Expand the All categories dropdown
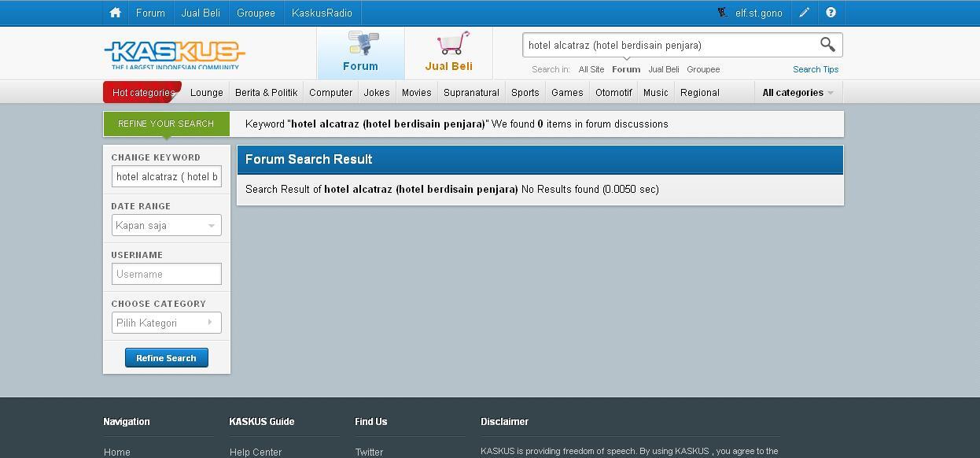Screen dimensions: 980x458 (798, 92)
